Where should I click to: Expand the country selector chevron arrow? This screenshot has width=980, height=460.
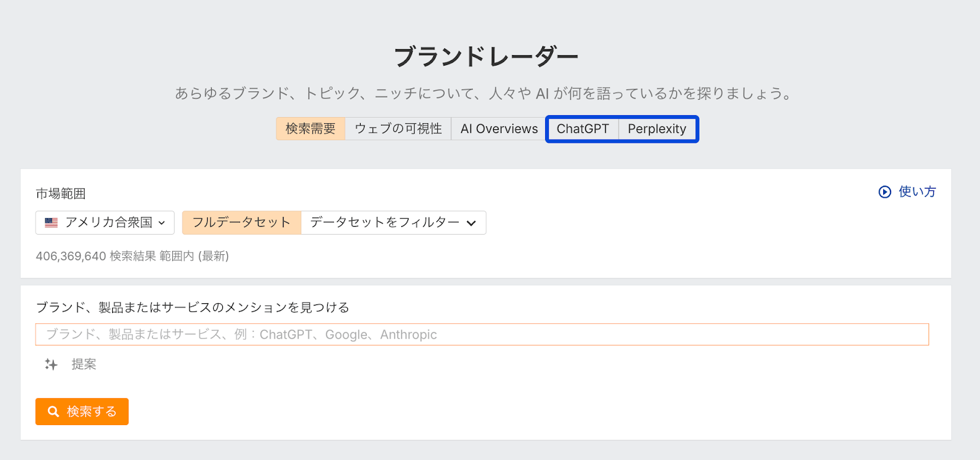pyautogui.click(x=162, y=223)
